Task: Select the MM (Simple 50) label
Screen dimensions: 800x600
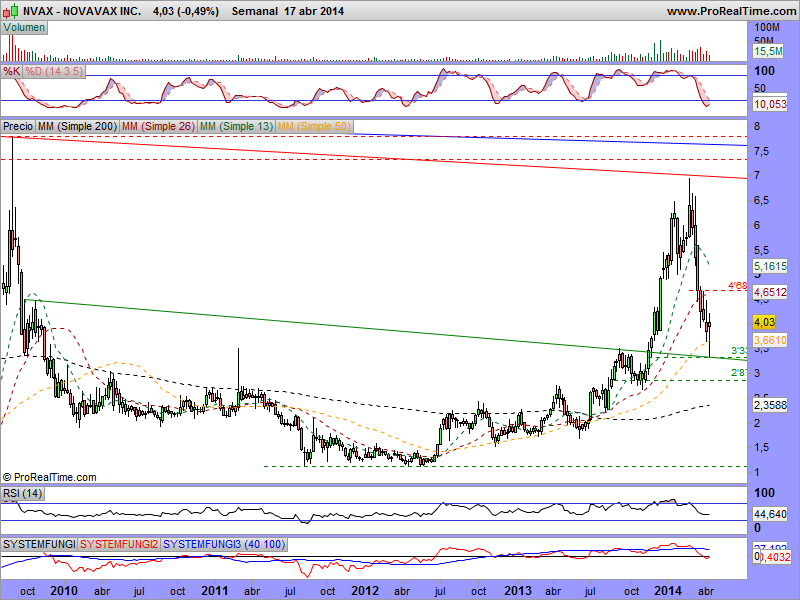Action: (x=314, y=126)
